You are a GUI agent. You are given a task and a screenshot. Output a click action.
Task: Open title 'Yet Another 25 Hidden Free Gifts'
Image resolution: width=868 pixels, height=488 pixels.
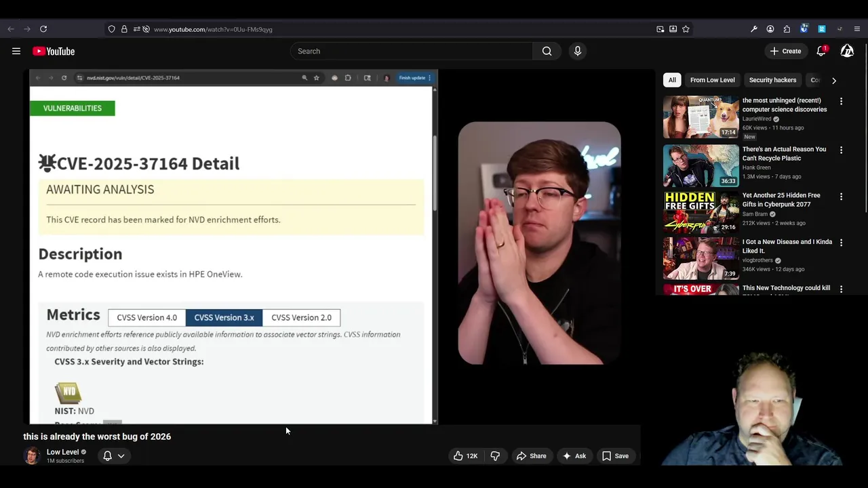click(x=781, y=200)
